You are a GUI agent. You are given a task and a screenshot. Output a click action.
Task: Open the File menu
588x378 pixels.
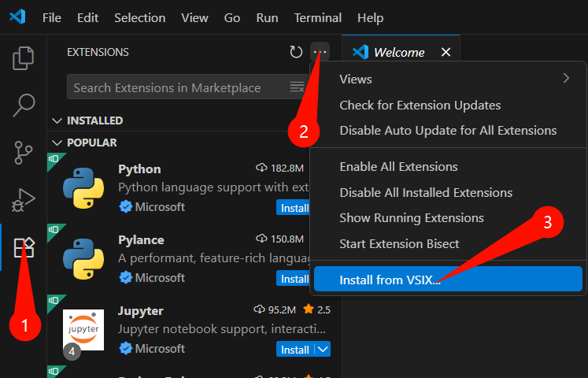click(52, 17)
